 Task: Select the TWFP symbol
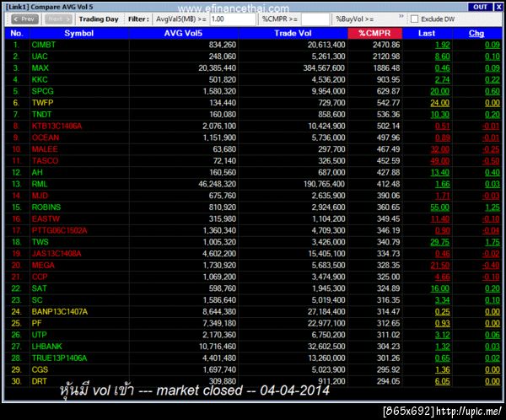(x=43, y=103)
